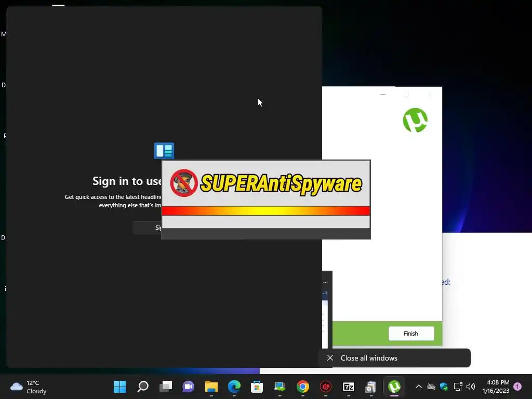Image resolution: width=532 pixels, height=399 pixels.
Task: Open taskbar Search
Action: [x=143, y=387]
